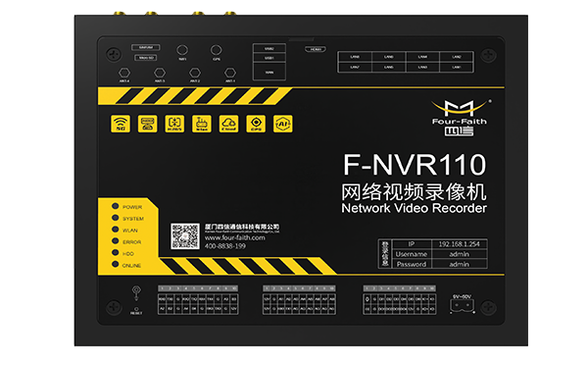The image size is (588, 365).
Task: Click the ONLINE indicator LED
Action: [115, 264]
